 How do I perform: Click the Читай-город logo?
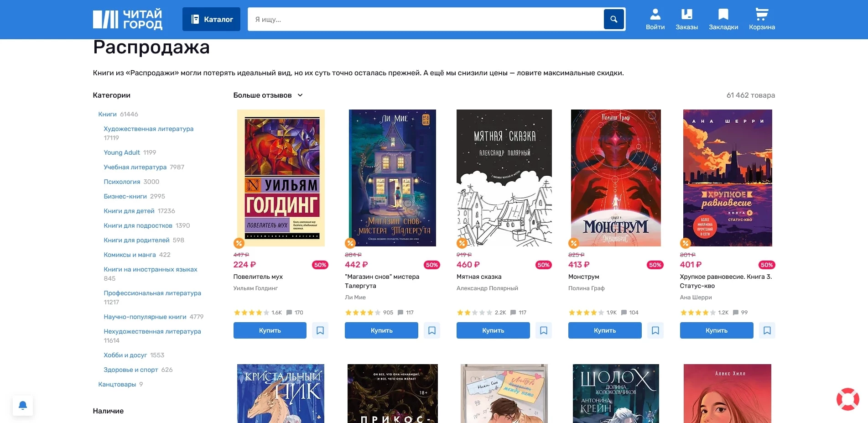click(x=128, y=20)
